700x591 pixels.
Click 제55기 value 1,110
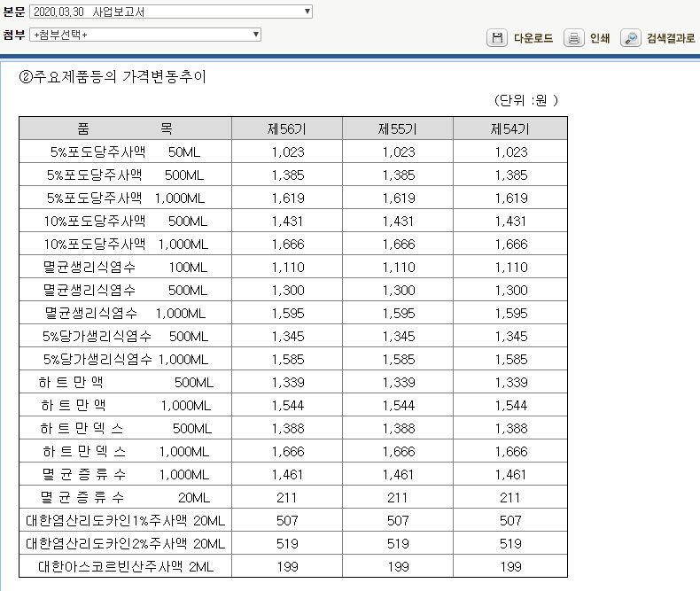coord(399,268)
